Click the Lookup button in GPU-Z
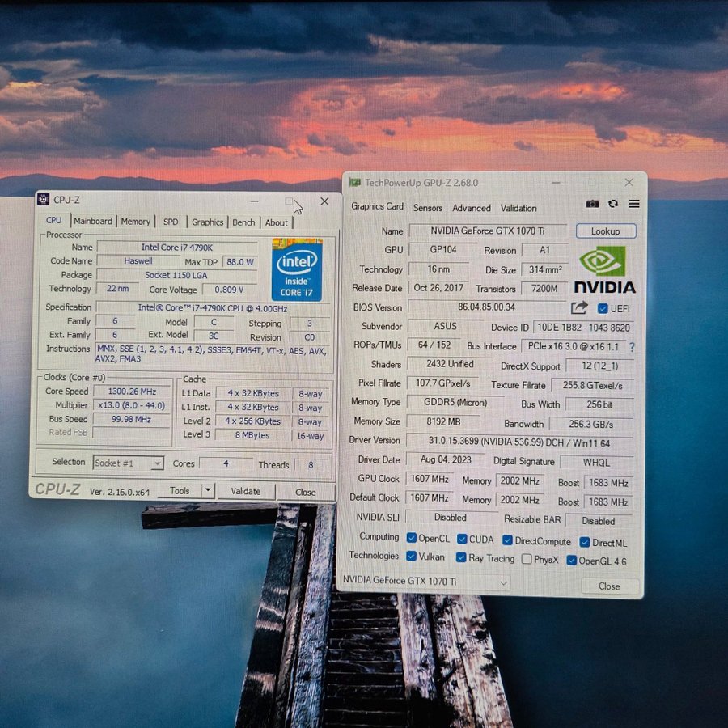The height and width of the screenshot is (728, 728). [605, 231]
